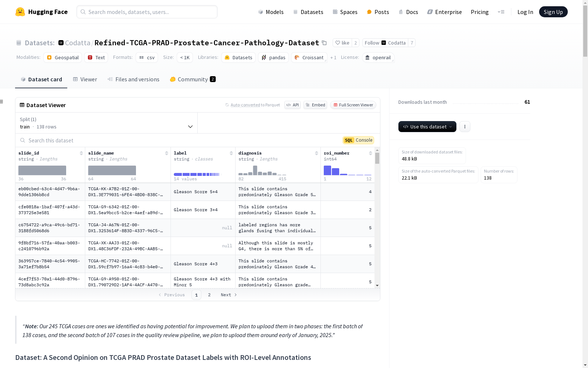Open Enterprise in the top navigation
This screenshot has width=588, height=368.
pyautogui.click(x=444, y=12)
